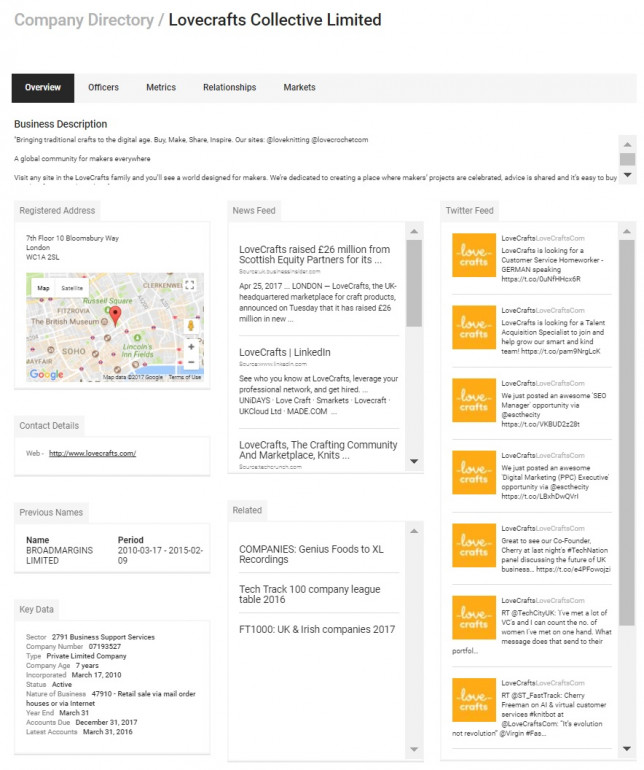Click business description scrollbar thumb

tap(627, 159)
